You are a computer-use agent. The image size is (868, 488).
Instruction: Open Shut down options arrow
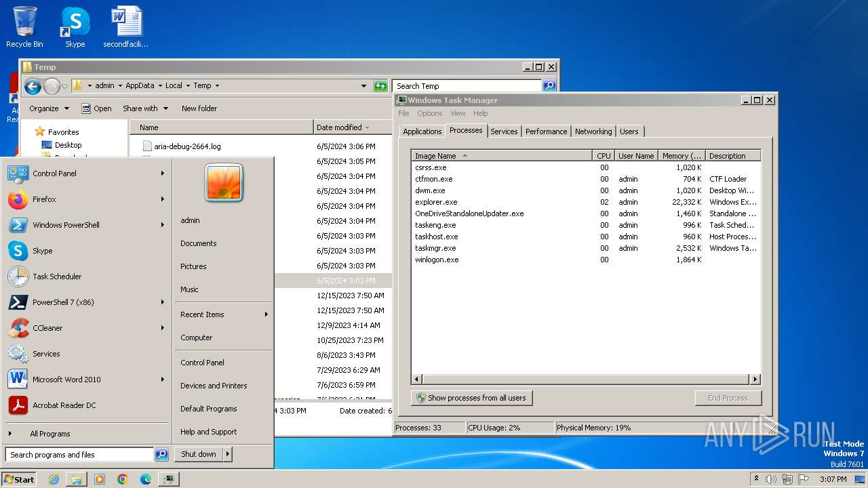point(227,454)
